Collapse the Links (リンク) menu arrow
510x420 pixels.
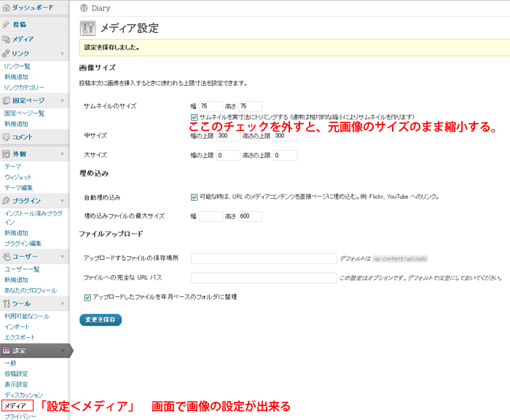pyautogui.click(x=62, y=53)
